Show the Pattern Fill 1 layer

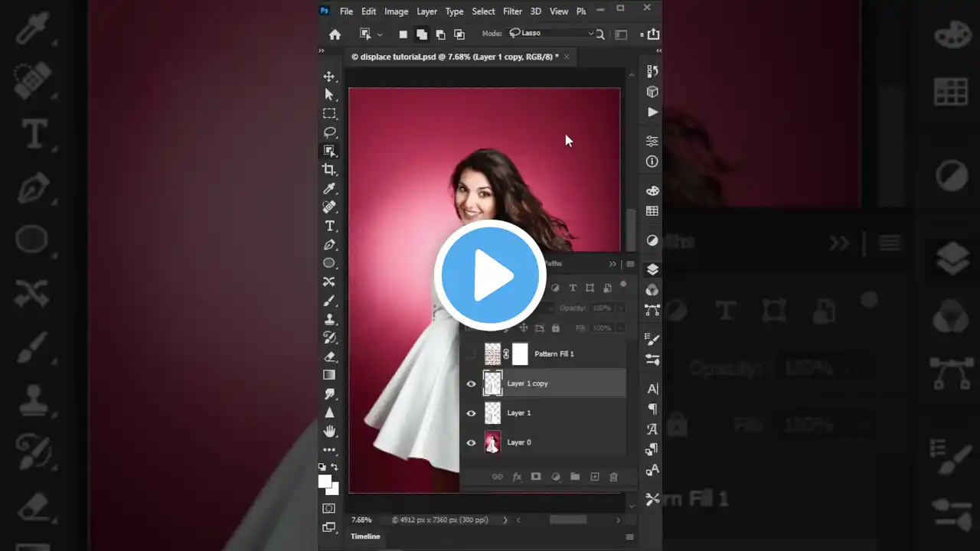pos(471,354)
